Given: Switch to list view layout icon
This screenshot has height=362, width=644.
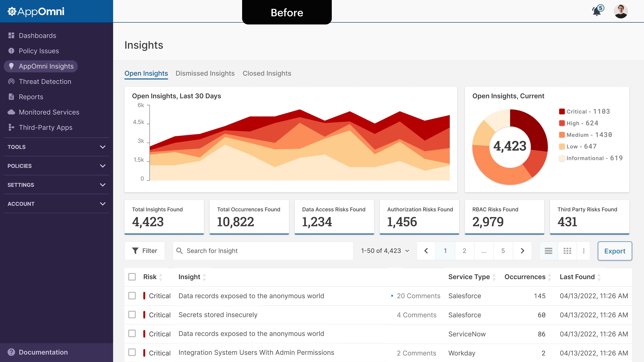Looking at the screenshot, I should pyautogui.click(x=548, y=251).
